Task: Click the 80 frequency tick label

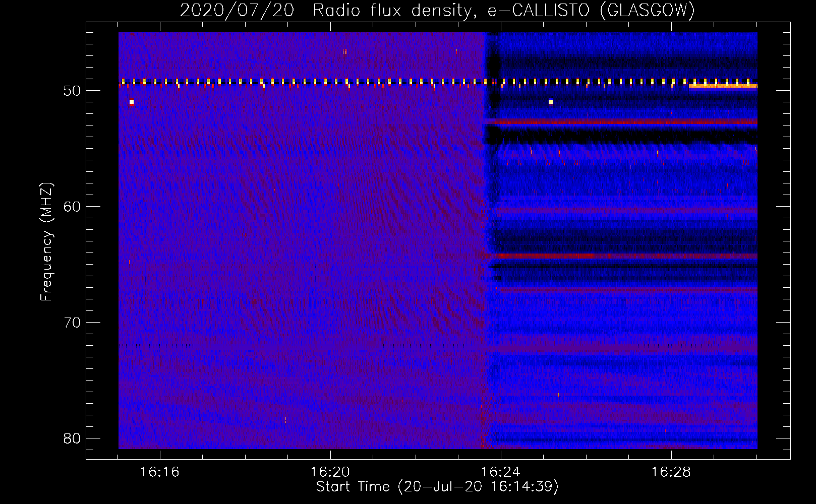Action: (72, 438)
